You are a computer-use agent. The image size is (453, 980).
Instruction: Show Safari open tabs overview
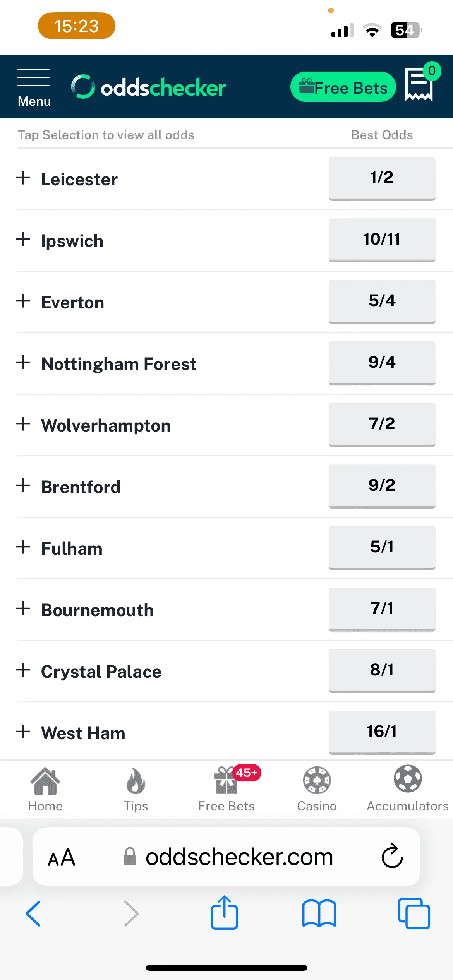tap(414, 913)
